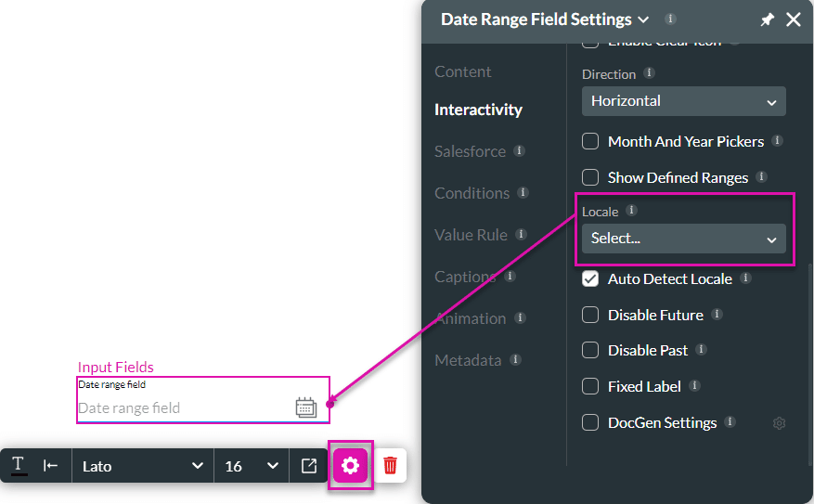
Task: Enable the Disable Future checkbox
Action: tap(590, 316)
